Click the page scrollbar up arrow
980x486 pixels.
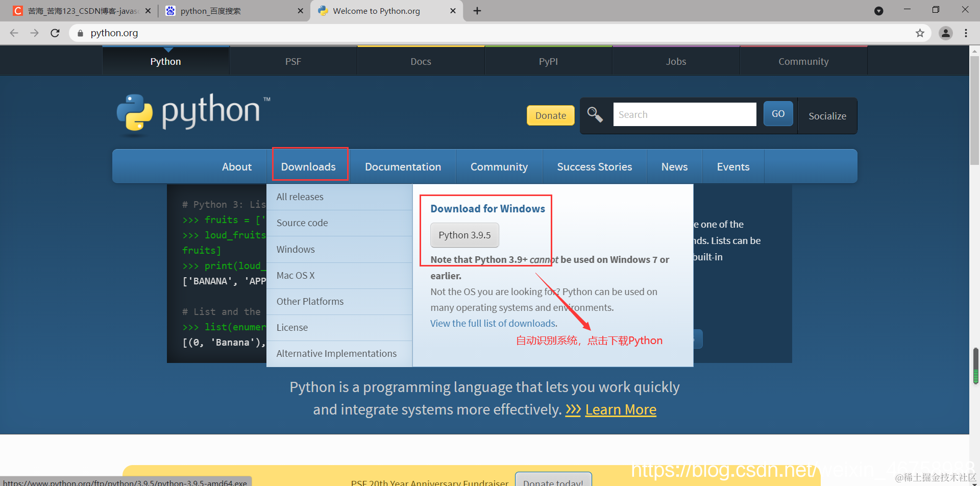pos(975,51)
